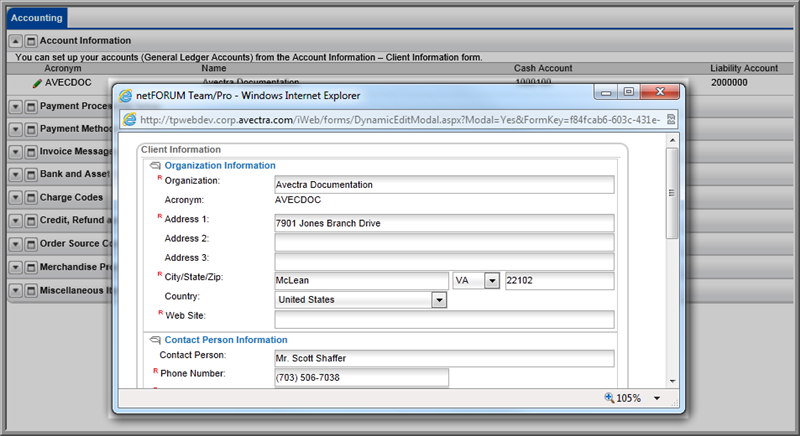This screenshot has height=436, width=800.
Task: Click the Address 1 field
Action: 444,223
